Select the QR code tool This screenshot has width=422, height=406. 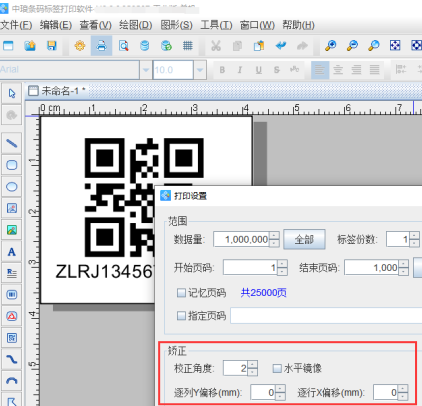(x=12, y=338)
